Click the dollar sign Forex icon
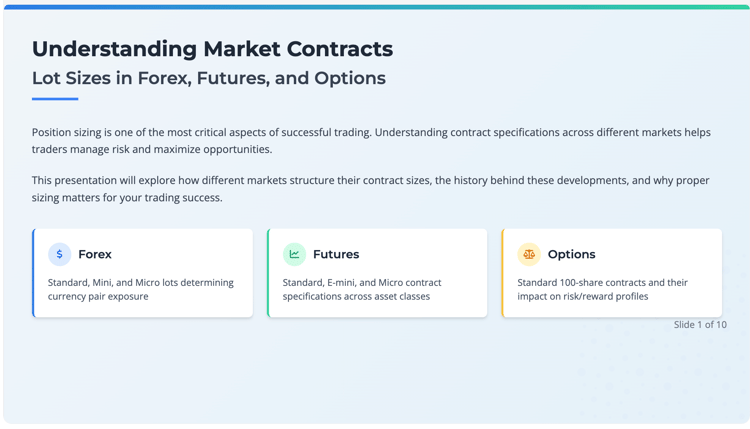 coord(59,254)
